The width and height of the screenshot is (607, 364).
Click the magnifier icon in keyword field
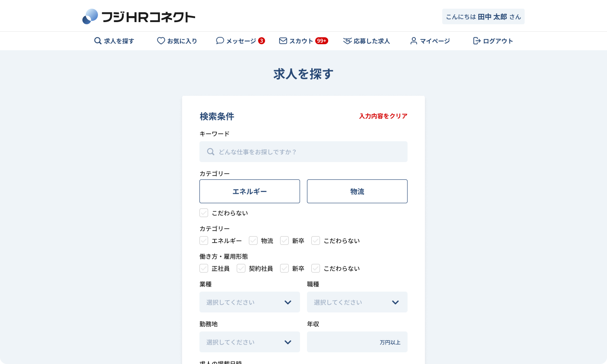pyautogui.click(x=211, y=152)
